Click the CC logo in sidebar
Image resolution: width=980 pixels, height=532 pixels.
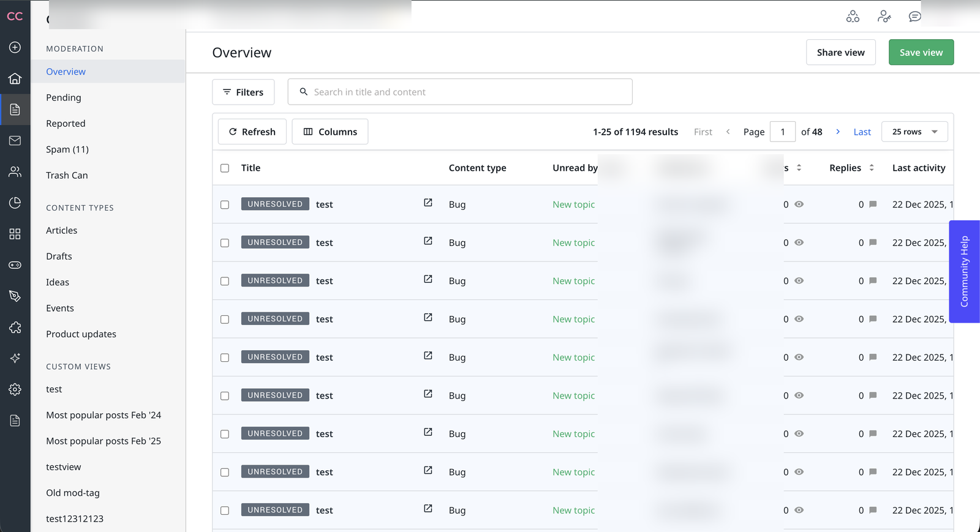click(15, 17)
